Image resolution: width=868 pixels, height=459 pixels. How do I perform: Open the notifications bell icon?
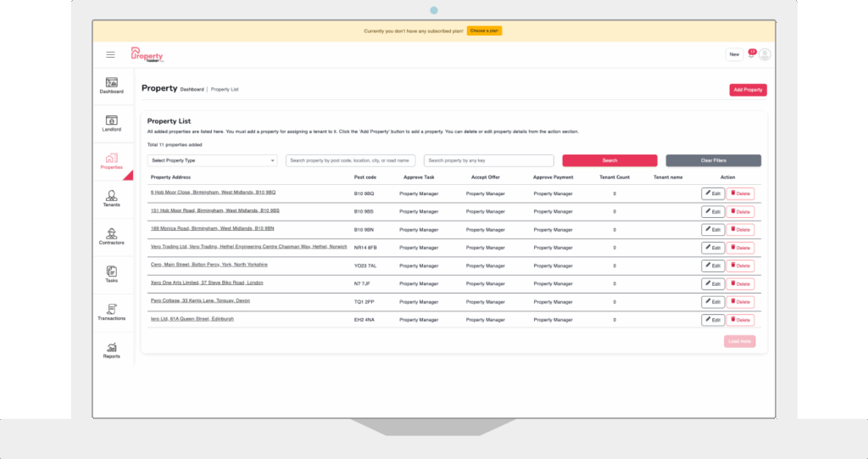pyautogui.click(x=750, y=54)
